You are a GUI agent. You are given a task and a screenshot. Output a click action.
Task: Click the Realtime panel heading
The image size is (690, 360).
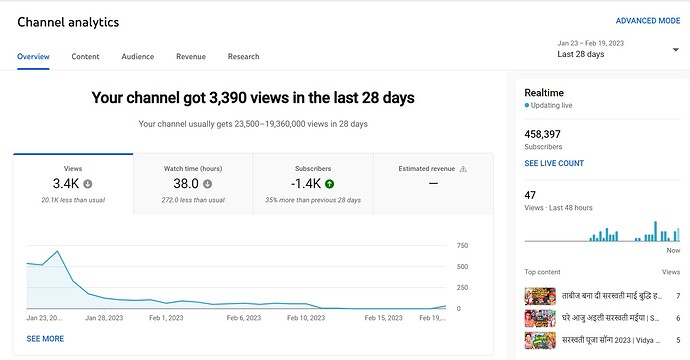point(544,93)
